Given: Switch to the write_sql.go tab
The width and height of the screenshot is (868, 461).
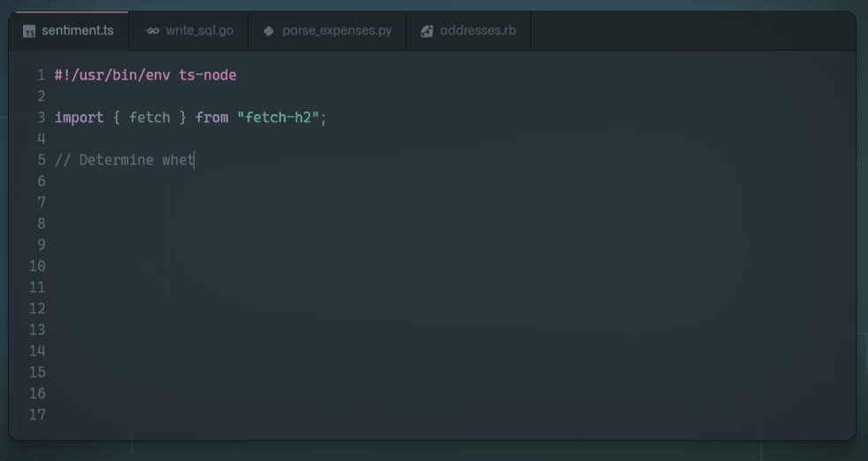Looking at the screenshot, I should 199,31.
